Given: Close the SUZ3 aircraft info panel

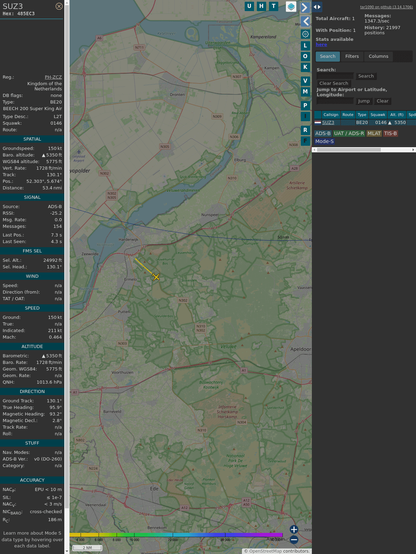Looking at the screenshot, I should (x=59, y=6).
